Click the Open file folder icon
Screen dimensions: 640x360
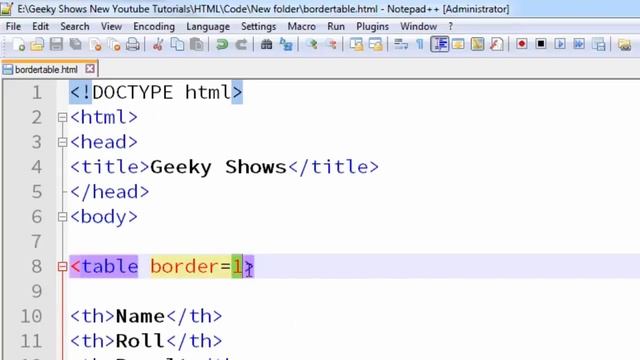coord(37,44)
